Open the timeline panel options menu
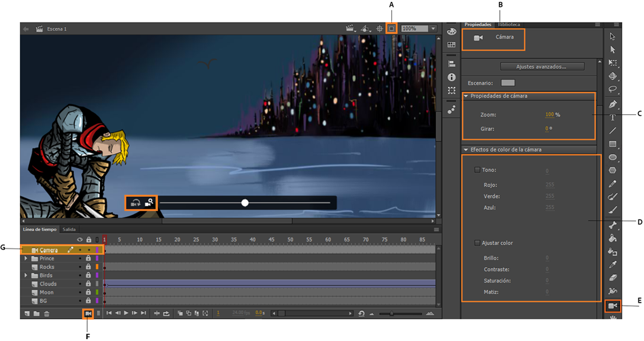The image size is (644, 341). (x=436, y=229)
